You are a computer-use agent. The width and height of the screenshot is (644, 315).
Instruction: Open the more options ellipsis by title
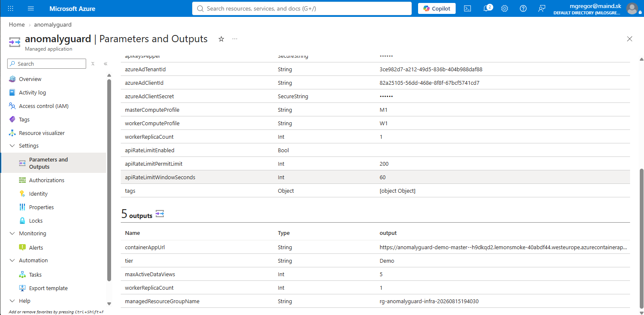pyautogui.click(x=235, y=39)
